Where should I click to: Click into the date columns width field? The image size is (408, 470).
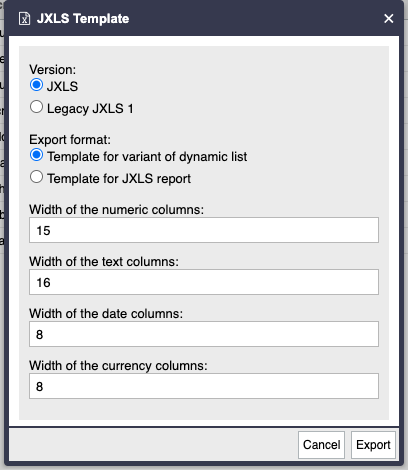[204, 334]
